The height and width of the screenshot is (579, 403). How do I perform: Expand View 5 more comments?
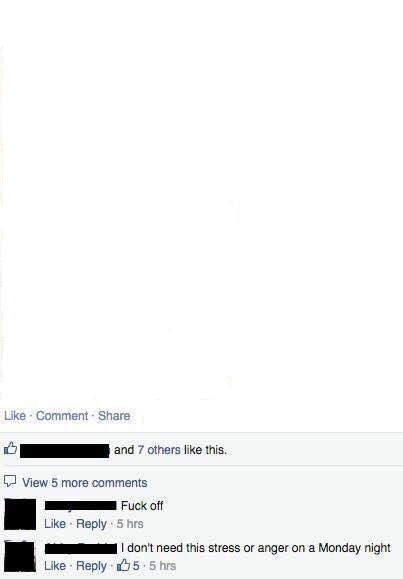(x=84, y=483)
